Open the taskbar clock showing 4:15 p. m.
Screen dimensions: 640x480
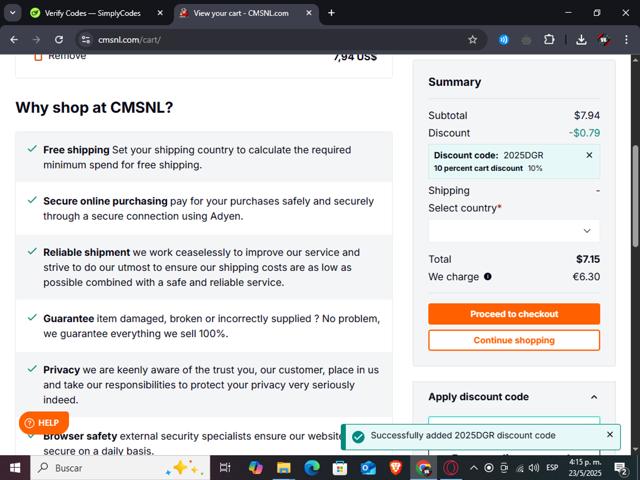tap(585, 468)
